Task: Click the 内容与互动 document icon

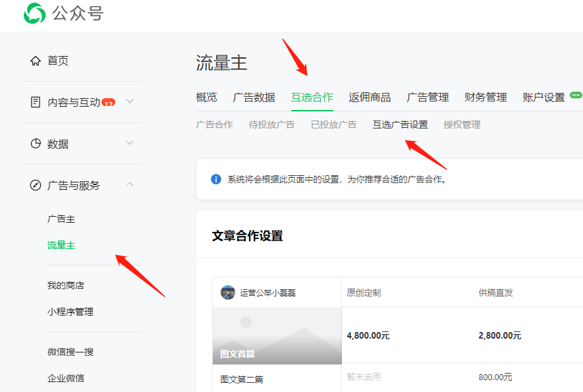Action: pyautogui.click(x=36, y=102)
